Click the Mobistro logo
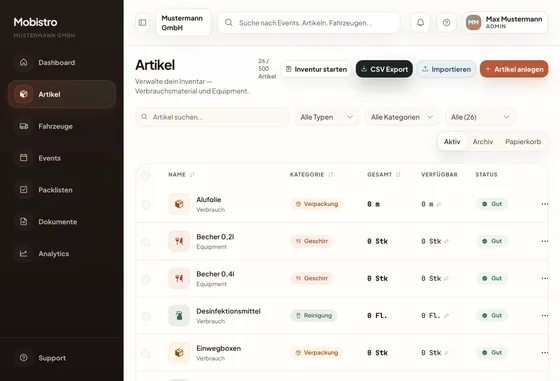Screen dimensions: 560x381 click(35, 22)
